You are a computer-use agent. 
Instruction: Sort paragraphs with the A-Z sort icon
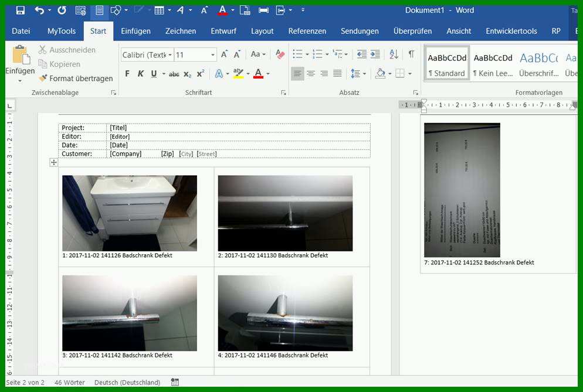(x=394, y=54)
